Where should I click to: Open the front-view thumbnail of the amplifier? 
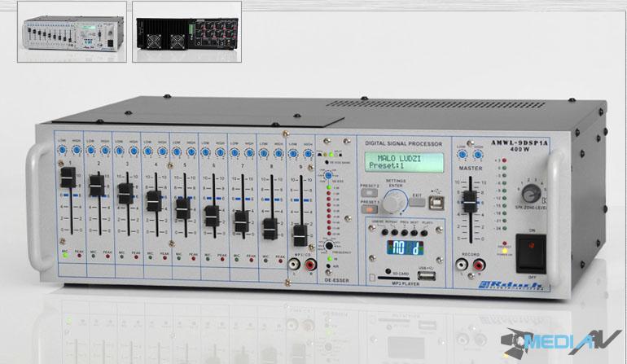click(72, 32)
